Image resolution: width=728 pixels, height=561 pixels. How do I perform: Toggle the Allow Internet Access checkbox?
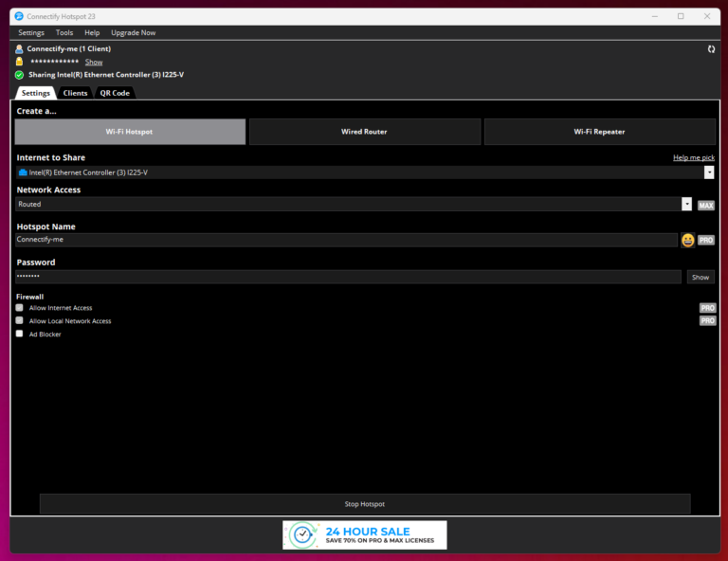pyautogui.click(x=19, y=308)
